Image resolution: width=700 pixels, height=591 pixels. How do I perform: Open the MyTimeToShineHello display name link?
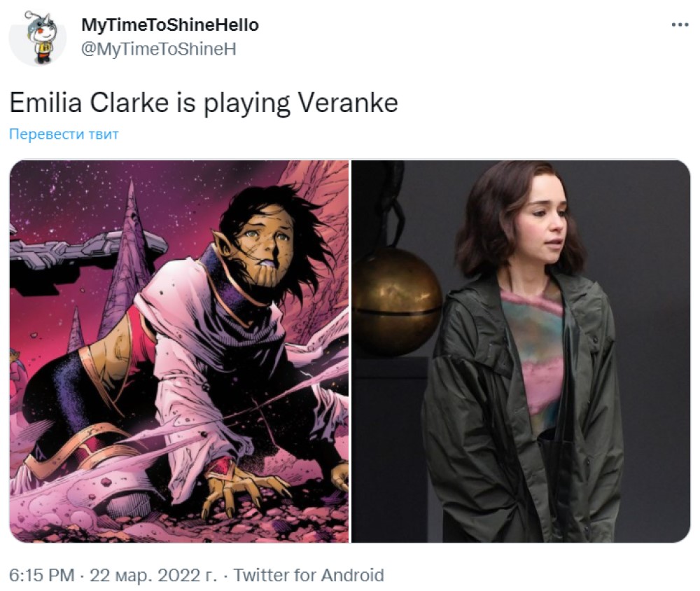[170, 25]
